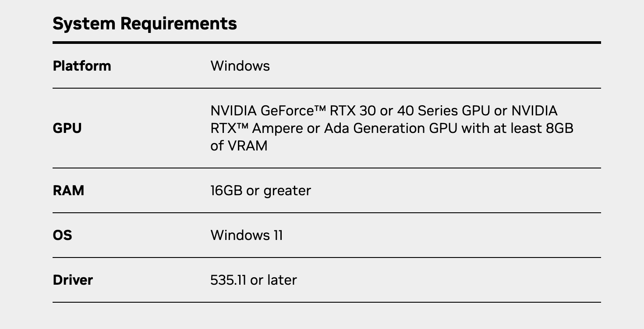
Task: Click the divider line below the OS row
Action: point(327,257)
